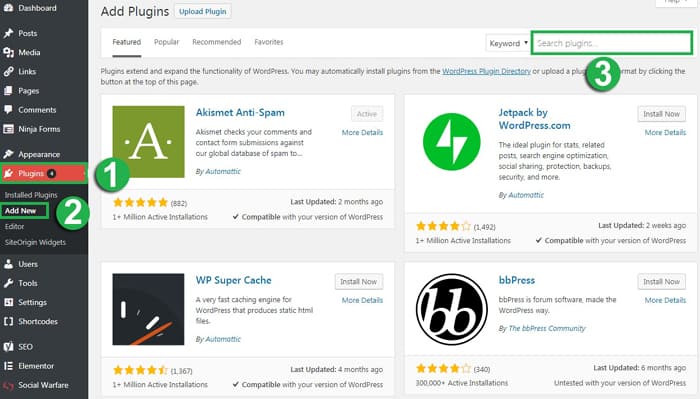Focus the Search plugins input field
Viewport: 700px width, 399px height.
pyautogui.click(x=612, y=43)
